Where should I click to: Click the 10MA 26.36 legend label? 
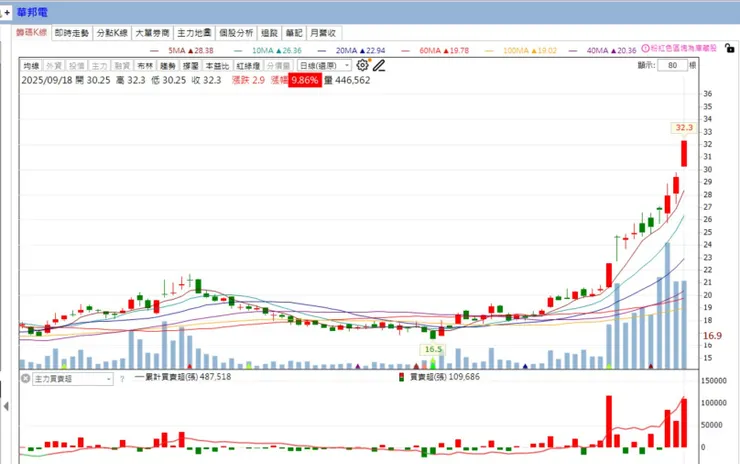point(277,51)
